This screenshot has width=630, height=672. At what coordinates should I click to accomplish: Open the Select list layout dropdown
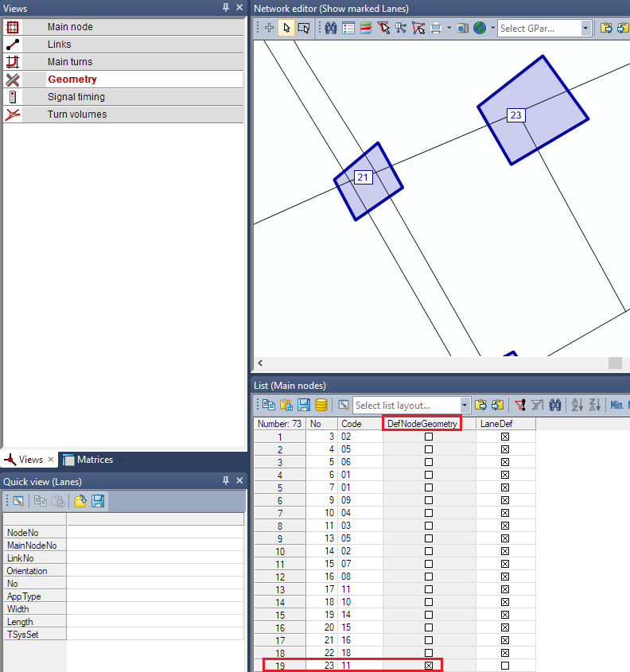[465, 405]
